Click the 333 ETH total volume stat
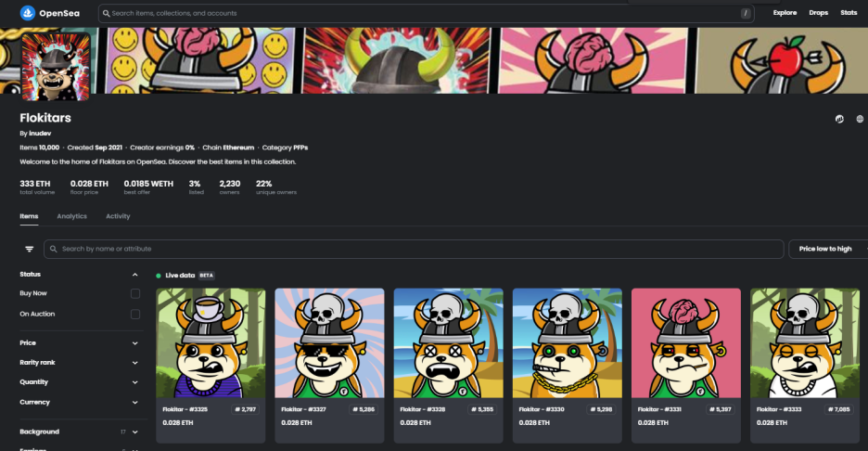 [37, 187]
